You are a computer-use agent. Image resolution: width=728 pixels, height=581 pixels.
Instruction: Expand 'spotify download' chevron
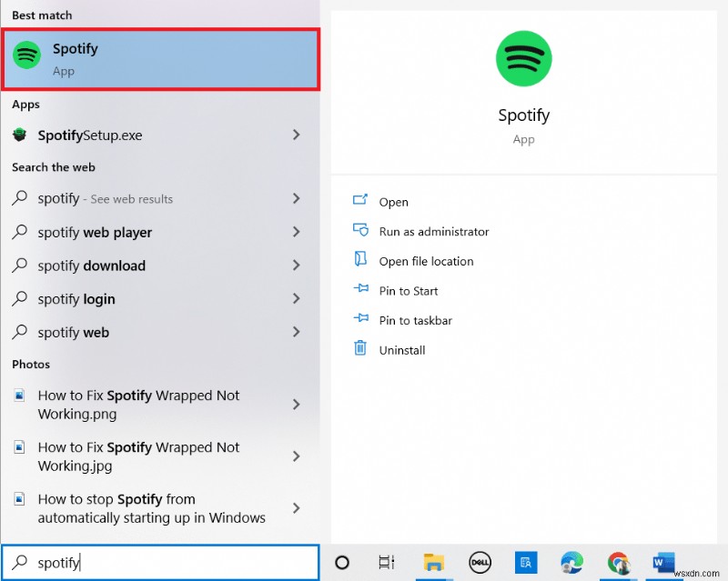click(297, 265)
